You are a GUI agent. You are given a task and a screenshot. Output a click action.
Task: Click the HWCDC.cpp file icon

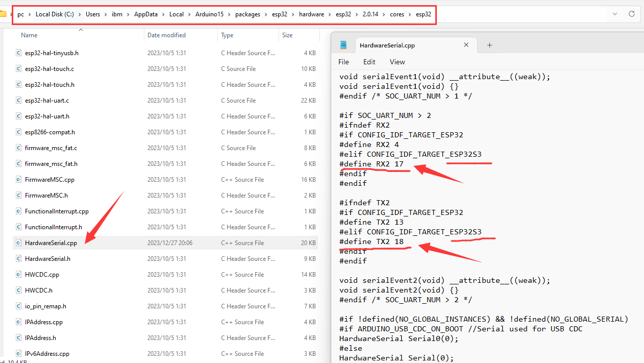tap(18, 275)
